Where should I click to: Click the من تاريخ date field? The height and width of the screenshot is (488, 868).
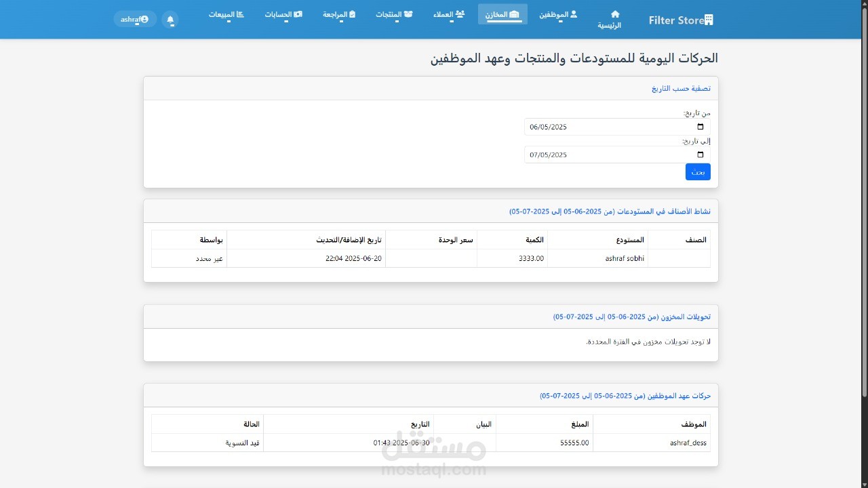617,127
